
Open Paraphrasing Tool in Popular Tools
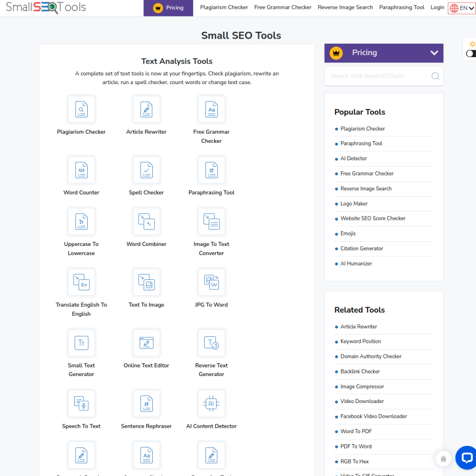[361, 143]
